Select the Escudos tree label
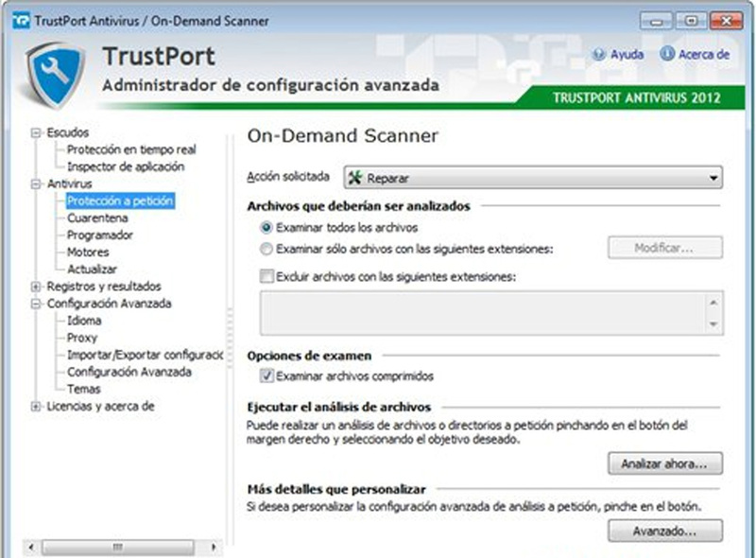This screenshot has height=558, width=756. point(67,132)
